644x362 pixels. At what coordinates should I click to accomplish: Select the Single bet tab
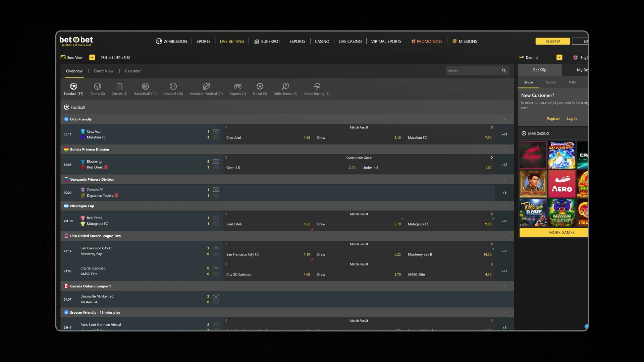click(x=528, y=82)
